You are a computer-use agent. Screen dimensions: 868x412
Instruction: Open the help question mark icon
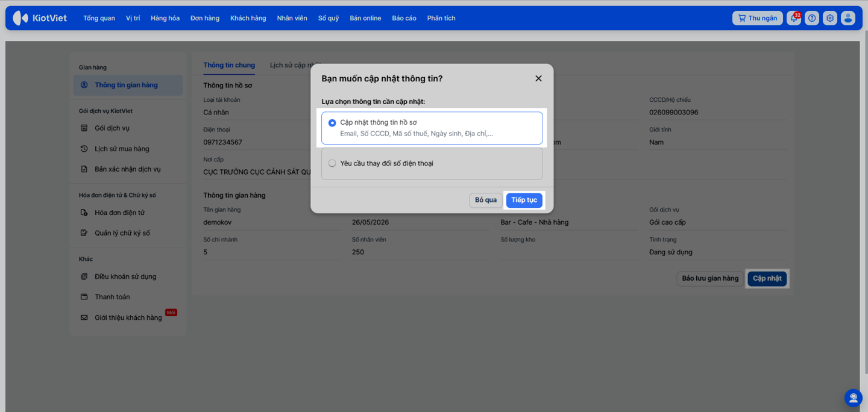[812, 18]
